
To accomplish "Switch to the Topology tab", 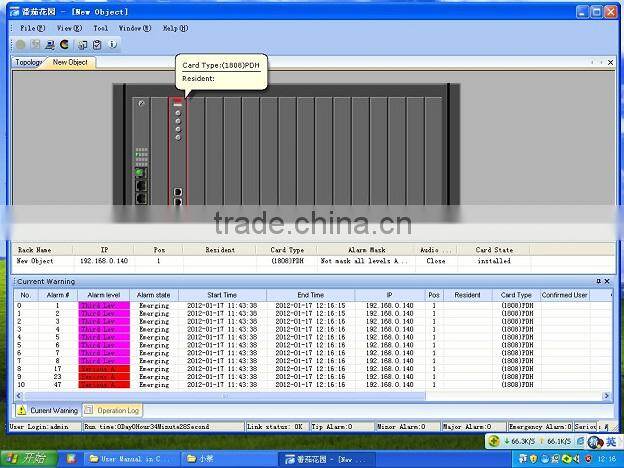I will 28,62.
